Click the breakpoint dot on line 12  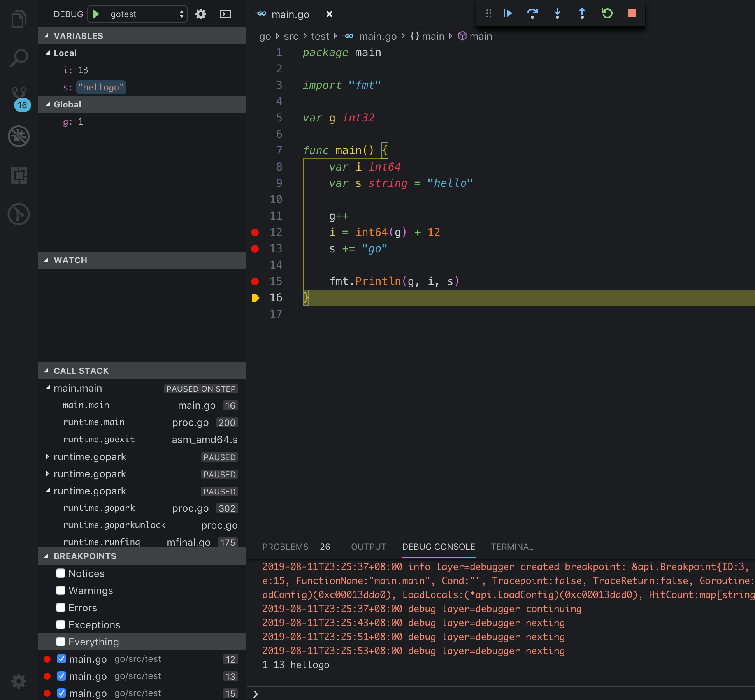click(x=255, y=232)
